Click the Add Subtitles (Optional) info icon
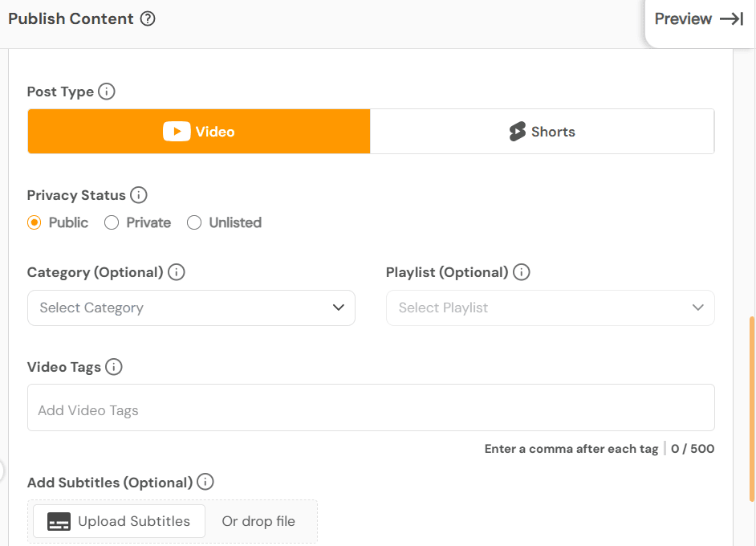This screenshot has height=546, width=756. (205, 483)
